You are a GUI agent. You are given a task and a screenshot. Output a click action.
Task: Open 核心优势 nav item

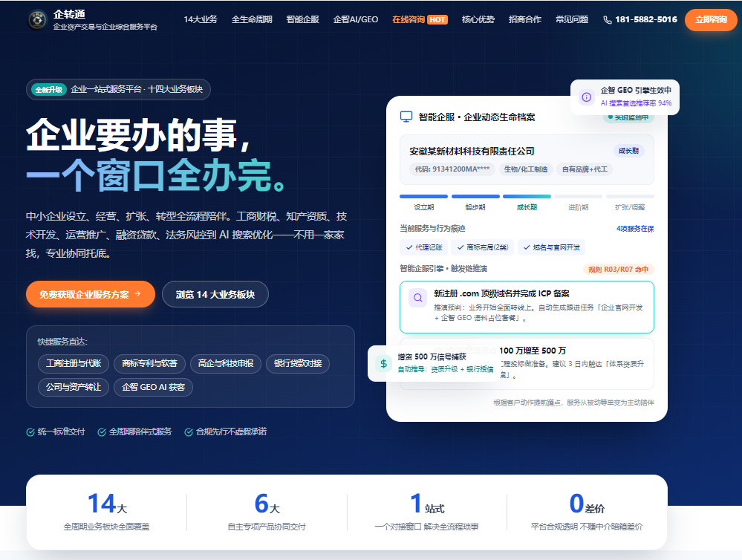478,19
